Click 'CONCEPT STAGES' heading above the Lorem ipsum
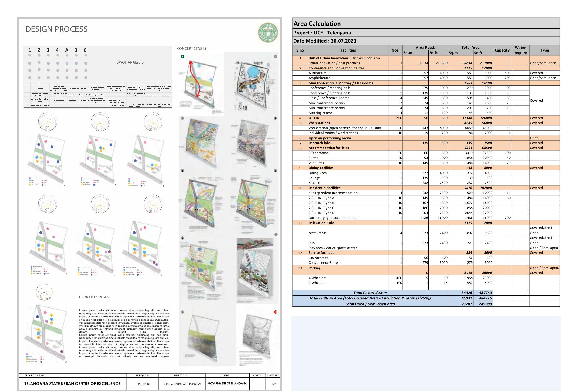578x392 pixels. pyautogui.click(x=94, y=297)
